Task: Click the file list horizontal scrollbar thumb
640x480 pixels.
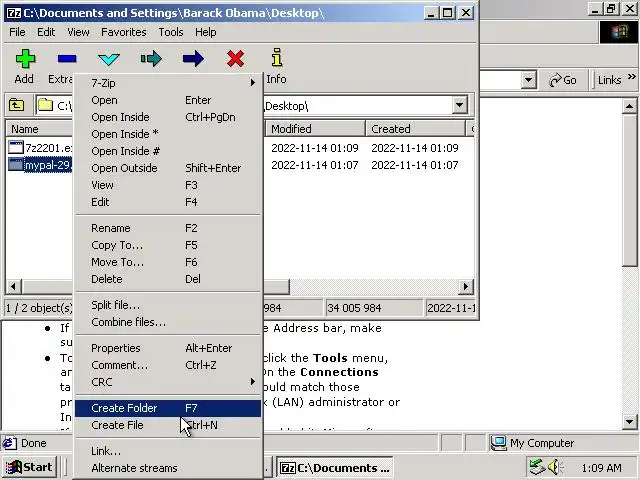Action: pyautogui.click(x=156, y=287)
